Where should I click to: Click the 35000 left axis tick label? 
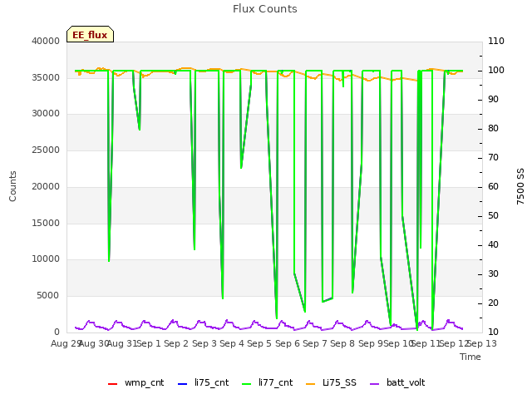[46, 77]
